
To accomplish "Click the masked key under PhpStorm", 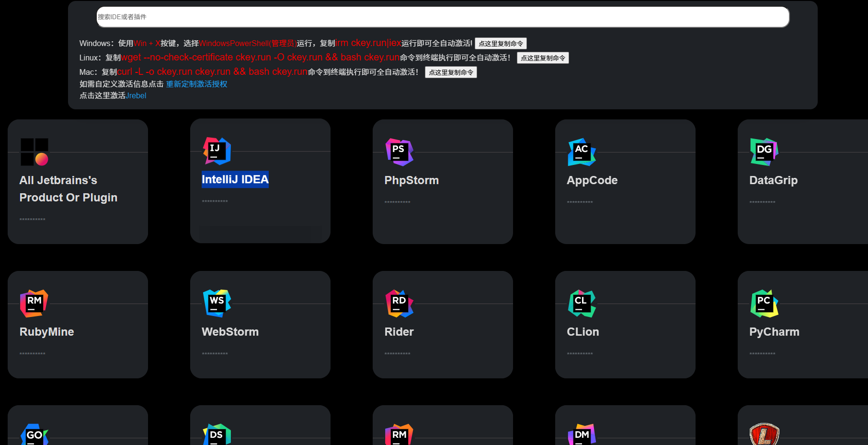I will pos(398,202).
